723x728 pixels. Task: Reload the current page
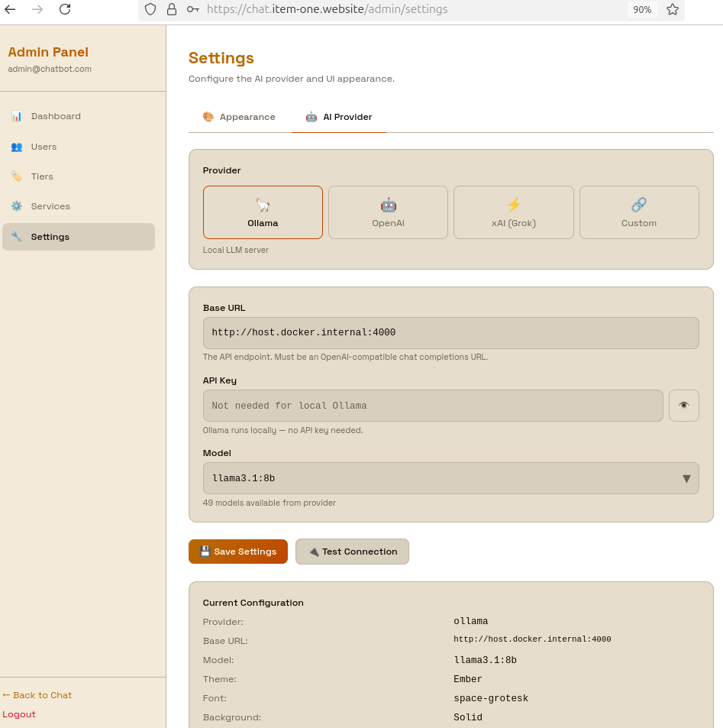[x=65, y=9]
